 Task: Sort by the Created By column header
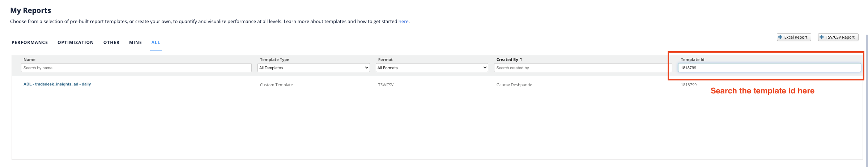point(507,60)
